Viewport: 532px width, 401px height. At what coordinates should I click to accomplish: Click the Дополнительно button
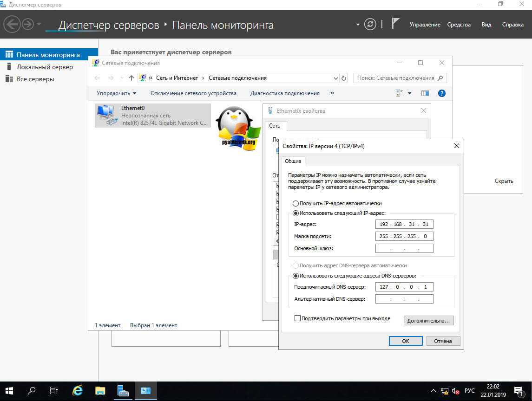428,321
